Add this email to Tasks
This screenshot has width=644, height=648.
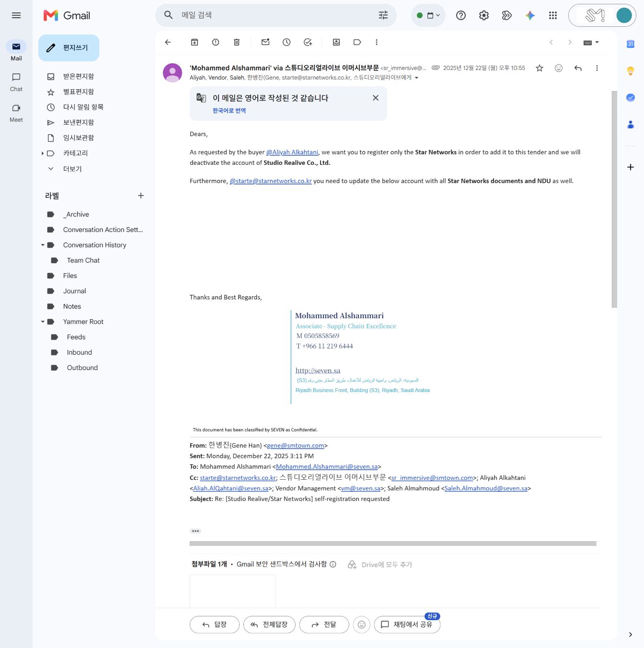point(308,42)
